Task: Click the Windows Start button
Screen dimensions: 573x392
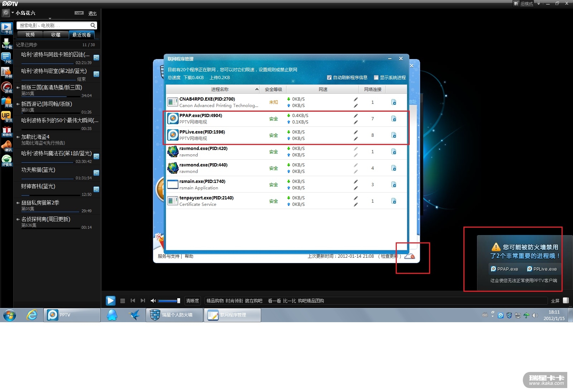Action: [9, 315]
